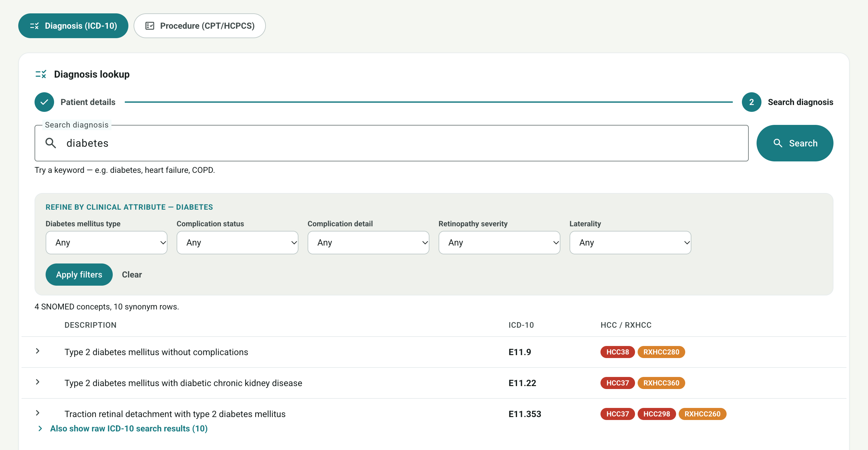Expand the diabetic chronic kidney disease row
The height and width of the screenshot is (450, 868).
pos(38,382)
